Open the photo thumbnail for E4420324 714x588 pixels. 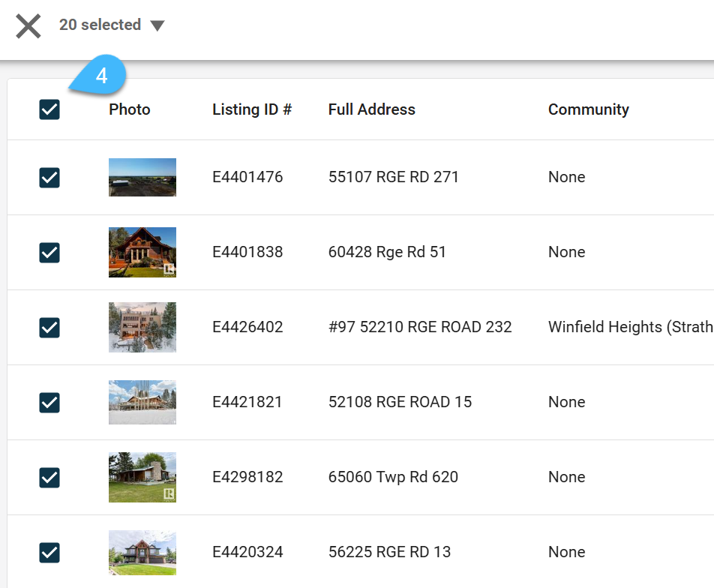(142, 553)
